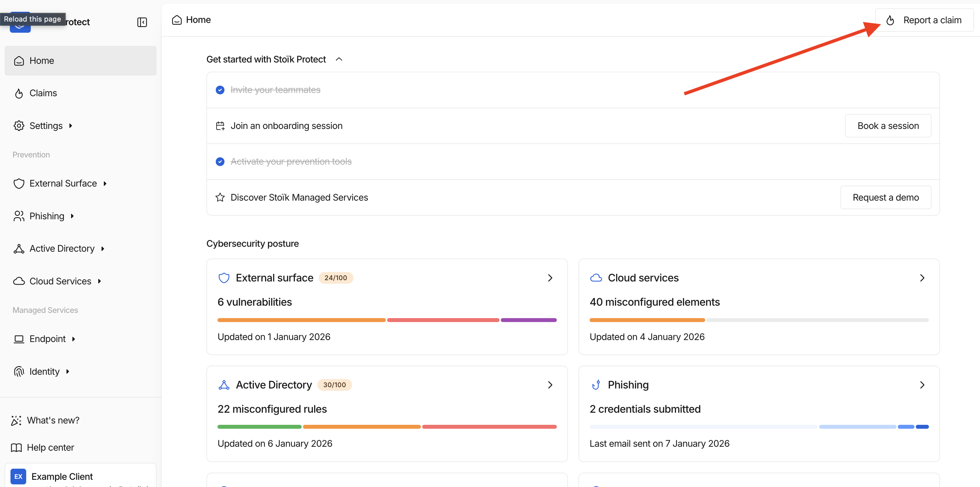This screenshot has height=487, width=980.
Task: Click the hook icon on Phishing card
Action: (596, 385)
